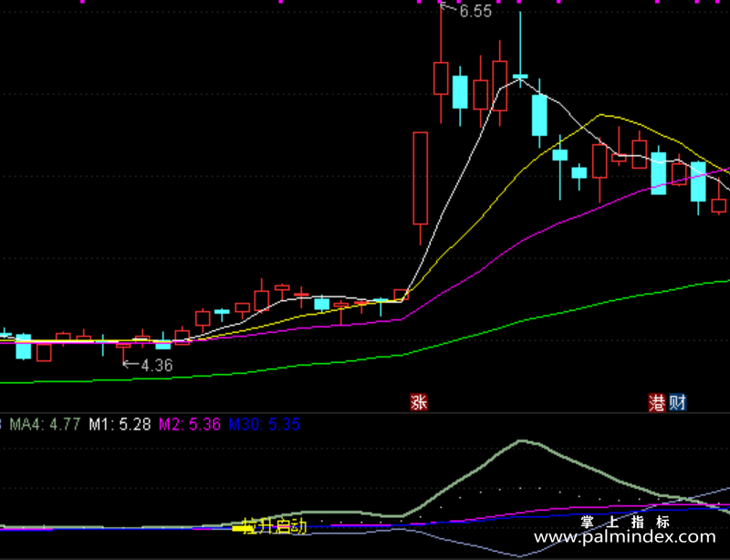The width and height of the screenshot is (730, 560).
Task: Open the blue 财 financial marker
Action: tap(677, 402)
